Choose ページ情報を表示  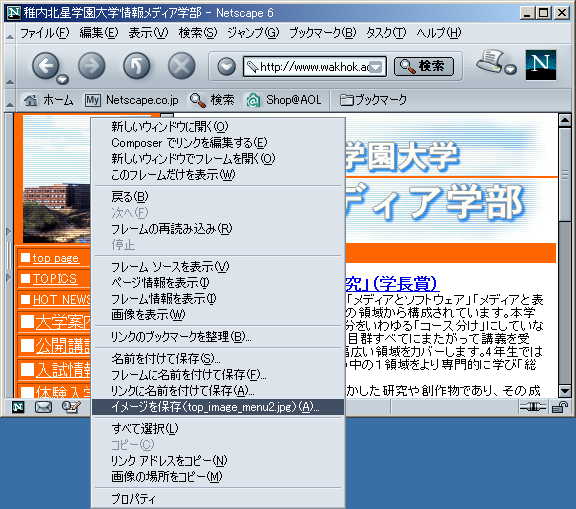point(218,283)
